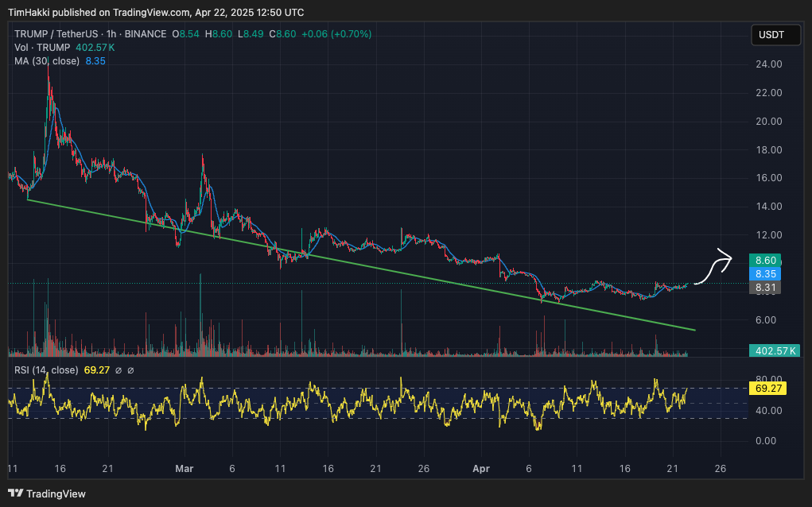812x507 pixels.
Task: Click the 14.00 price axis label
Action: [x=769, y=206]
